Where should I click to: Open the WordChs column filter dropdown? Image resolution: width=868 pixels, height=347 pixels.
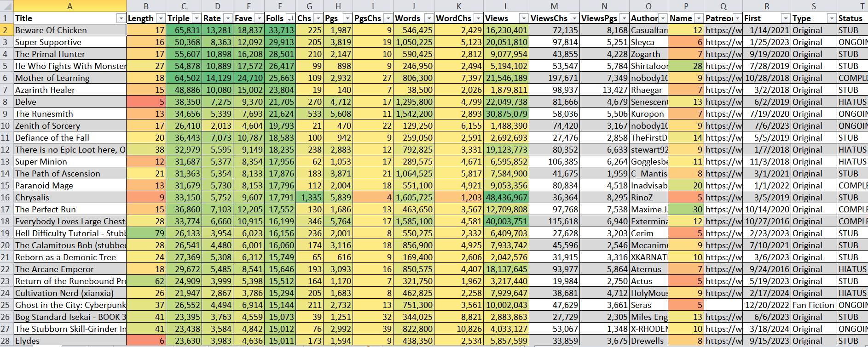(x=478, y=18)
